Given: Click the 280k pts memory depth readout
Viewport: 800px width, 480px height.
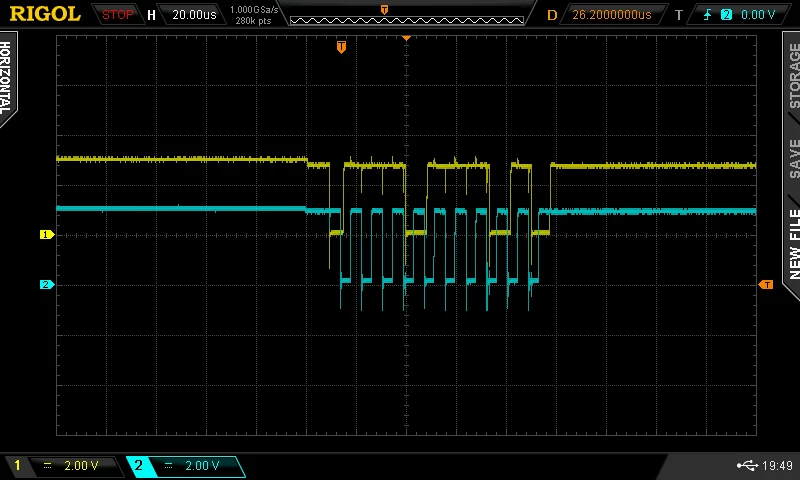Looking at the screenshot, I should coord(254,21).
